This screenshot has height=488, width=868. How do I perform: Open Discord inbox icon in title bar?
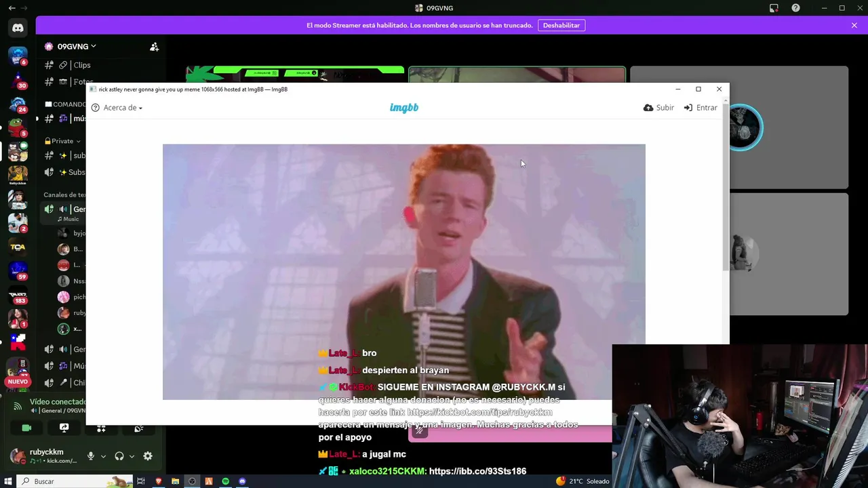tap(774, 8)
